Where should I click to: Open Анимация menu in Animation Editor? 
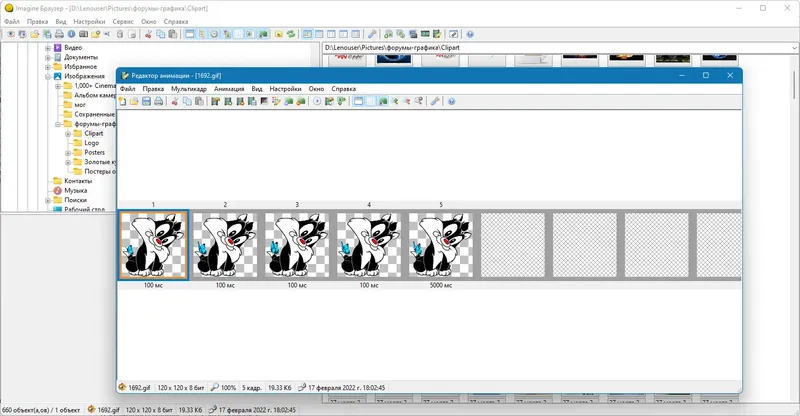point(229,89)
